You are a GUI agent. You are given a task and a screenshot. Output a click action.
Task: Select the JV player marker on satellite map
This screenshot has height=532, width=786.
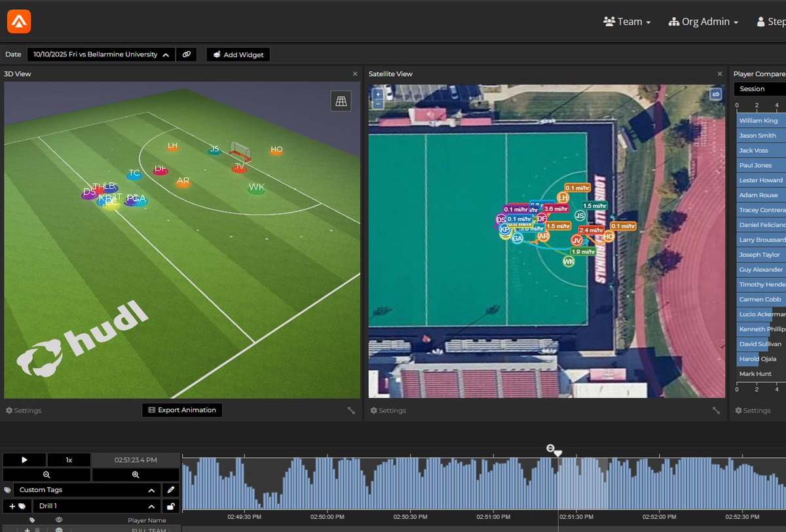click(x=577, y=240)
